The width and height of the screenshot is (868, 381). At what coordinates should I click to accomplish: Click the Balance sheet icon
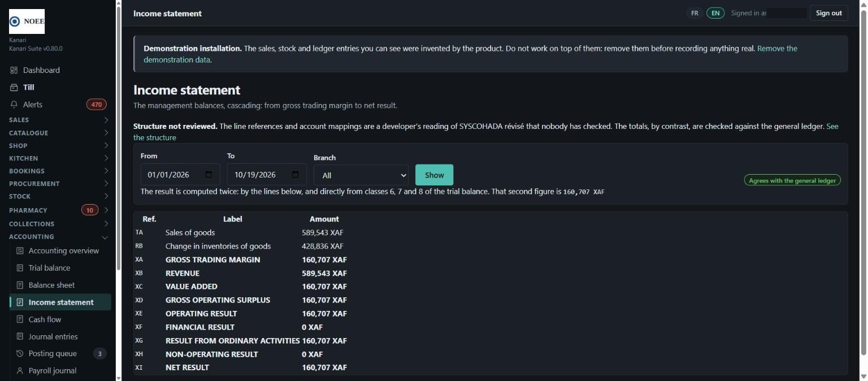[x=20, y=285]
